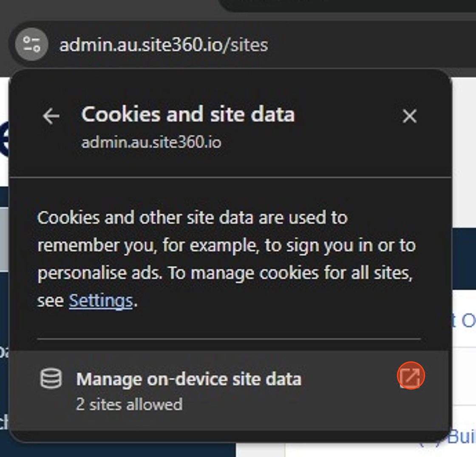Image resolution: width=476 pixels, height=457 pixels.
Task: Click the cookies description paragraph text
Action: click(225, 245)
